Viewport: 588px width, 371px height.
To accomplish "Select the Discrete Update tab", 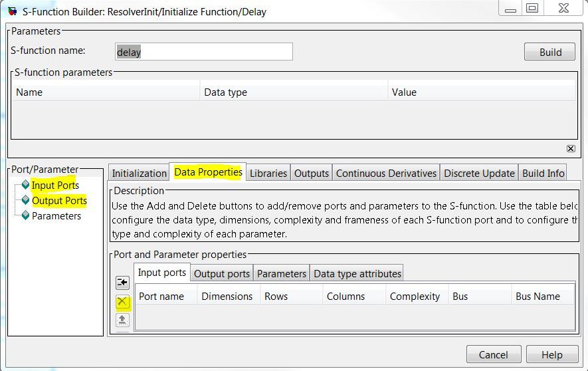I will click(x=479, y=173).
